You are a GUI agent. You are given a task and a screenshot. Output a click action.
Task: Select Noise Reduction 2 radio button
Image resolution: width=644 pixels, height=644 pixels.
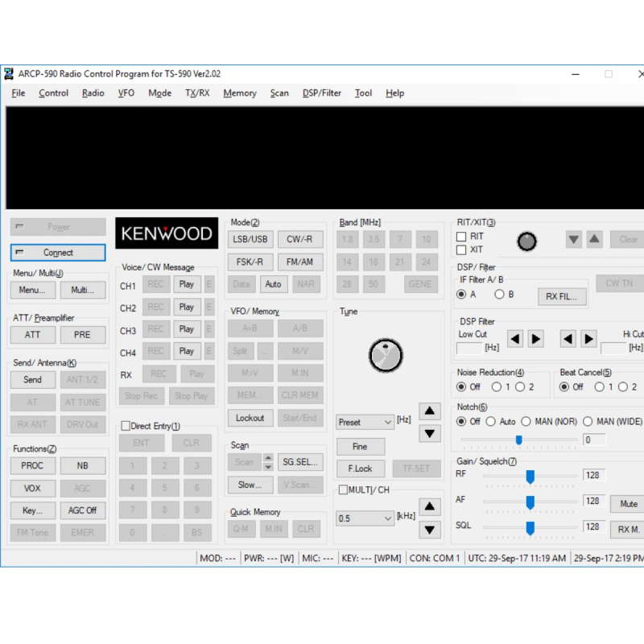coord(520,387)
